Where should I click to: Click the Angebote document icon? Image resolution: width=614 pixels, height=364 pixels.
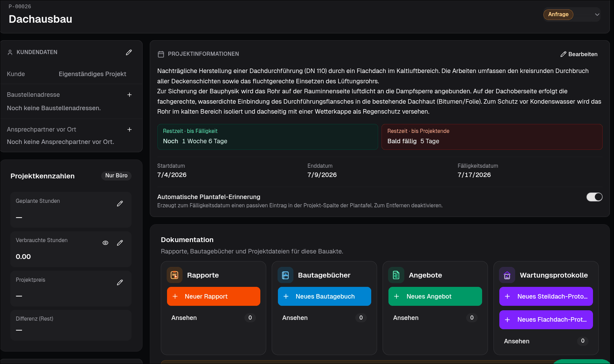click(x=396, y=275)
